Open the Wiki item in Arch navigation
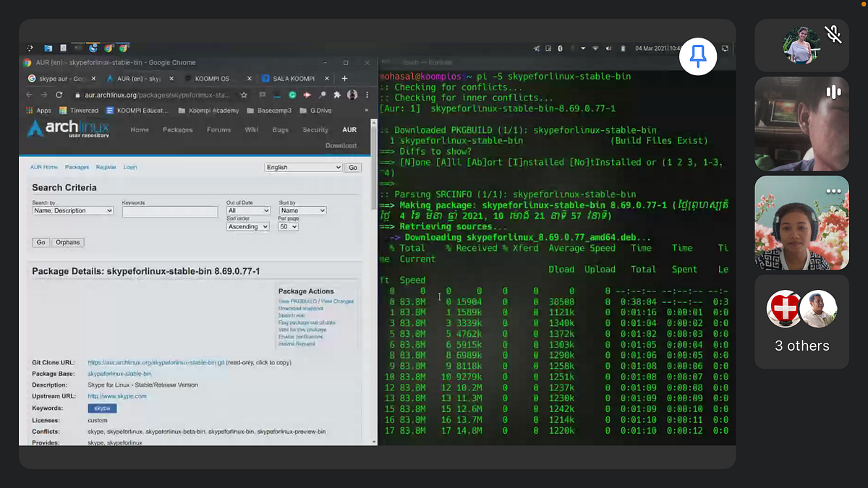 click(x=252, y=130)
